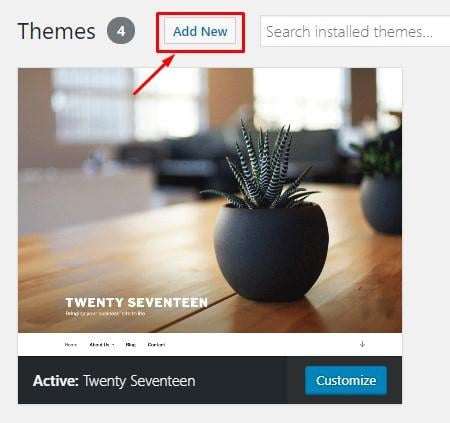450x423 pixels.
Task: Click the white navigation bar in theme preview
Action: click(210, 344)
